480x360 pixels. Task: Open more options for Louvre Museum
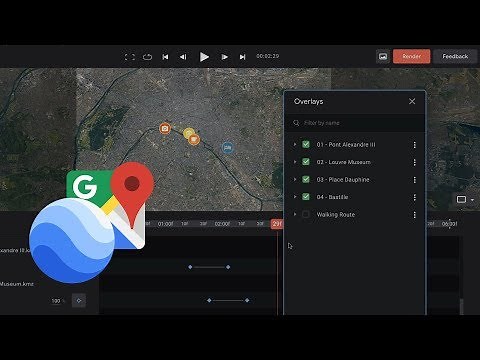coord(414,162)
